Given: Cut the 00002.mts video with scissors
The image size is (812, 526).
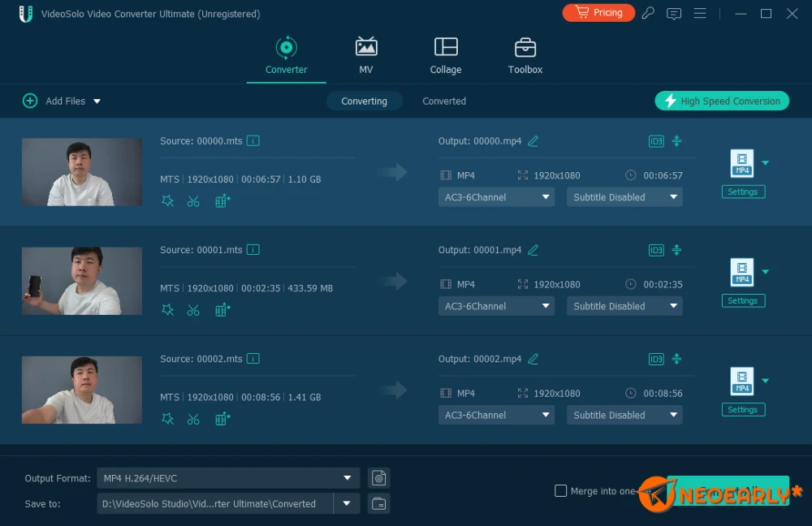Looking at the screenshot, I should 193,419.
